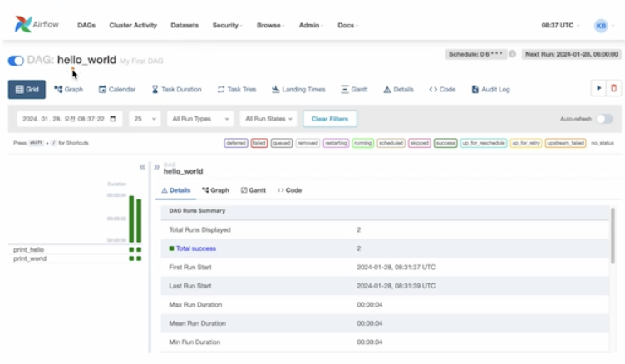The height and width of the screenshot is (364, 625).
Task: Open the Audit Log view
Action: pos(490,89)
